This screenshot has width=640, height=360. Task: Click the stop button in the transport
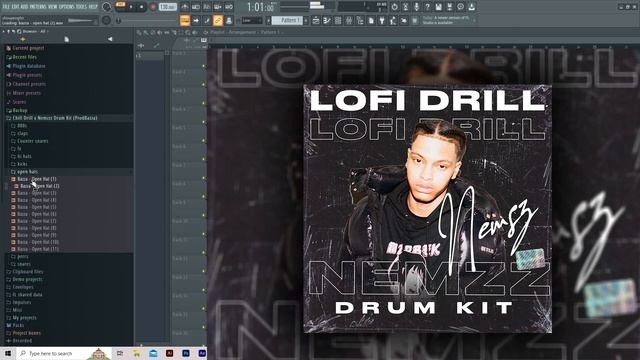click(x=142, y=7)
